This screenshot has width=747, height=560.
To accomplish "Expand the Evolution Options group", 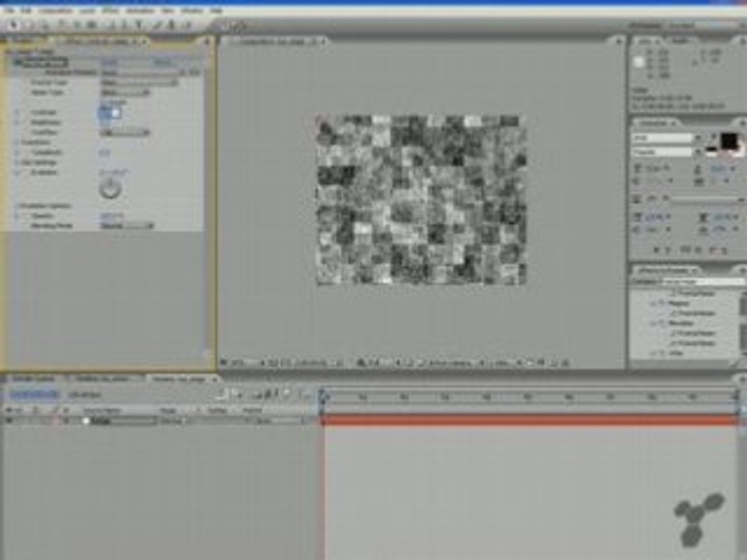I will 17,205.
